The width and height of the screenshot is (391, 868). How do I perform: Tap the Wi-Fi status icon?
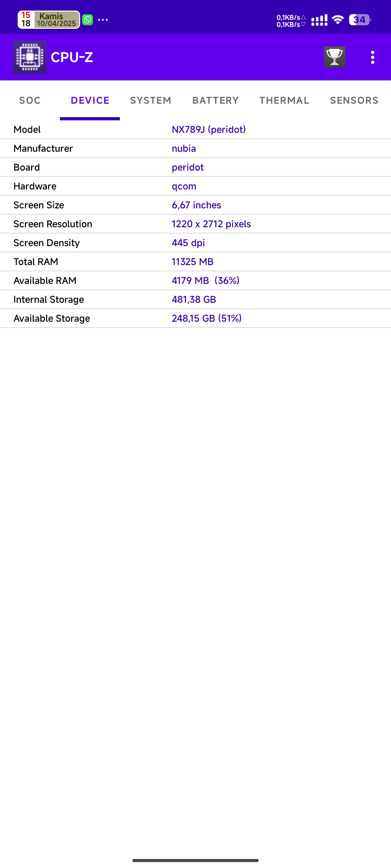(x=338, y=20)
